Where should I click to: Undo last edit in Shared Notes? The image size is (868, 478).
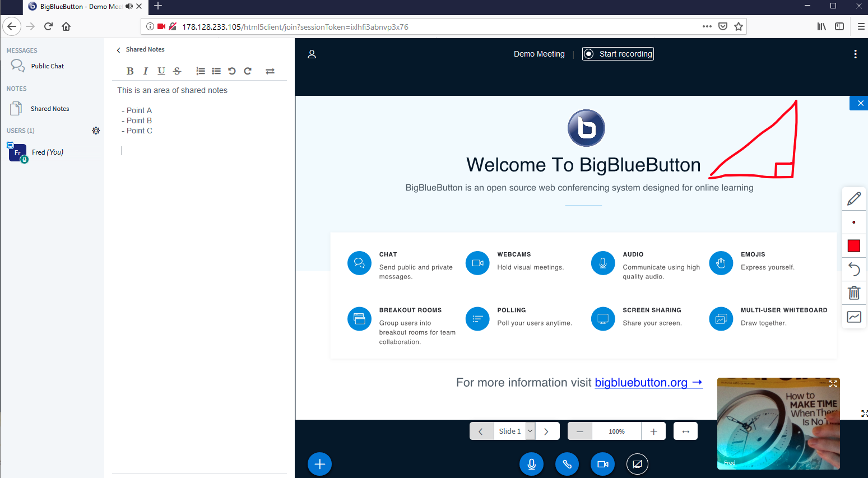point(232,71)
